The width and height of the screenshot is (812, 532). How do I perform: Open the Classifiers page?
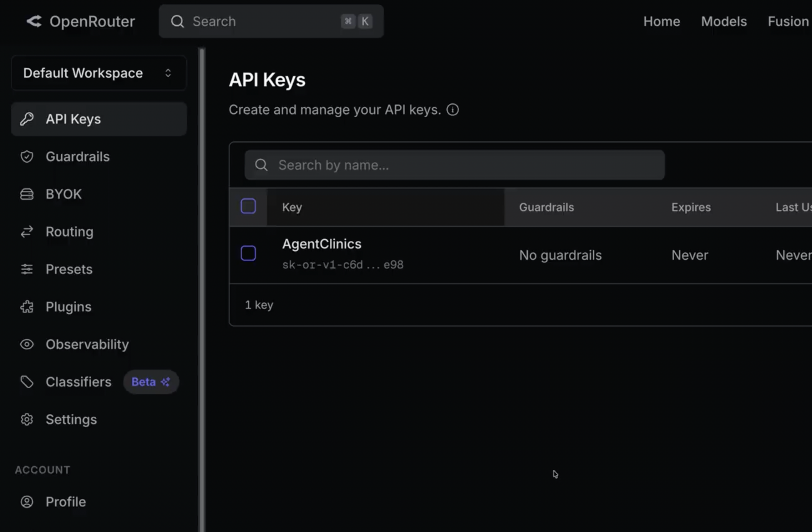99,382
